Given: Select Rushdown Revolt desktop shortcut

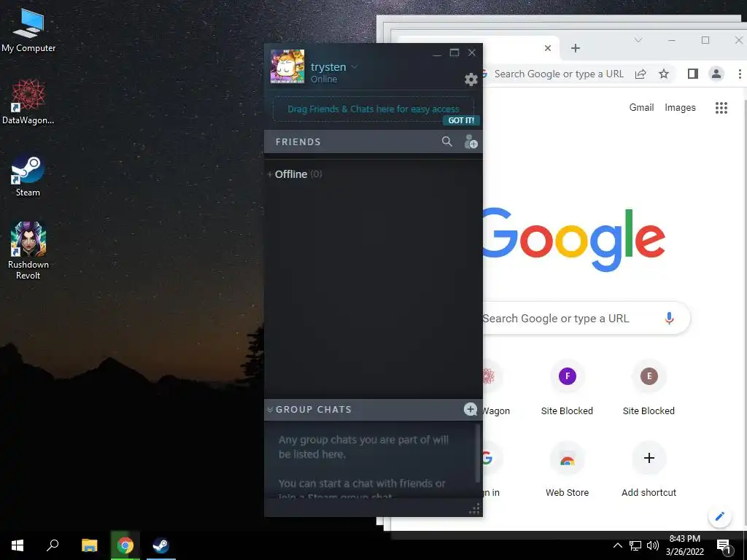Looking at the screenshot, I should [x=28, y=251].
